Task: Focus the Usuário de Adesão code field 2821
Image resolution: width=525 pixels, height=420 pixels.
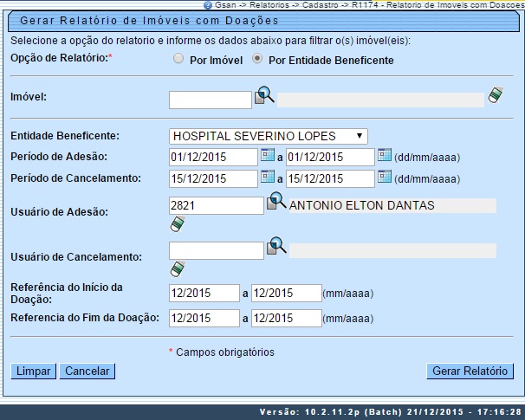Action: (217, 205)
